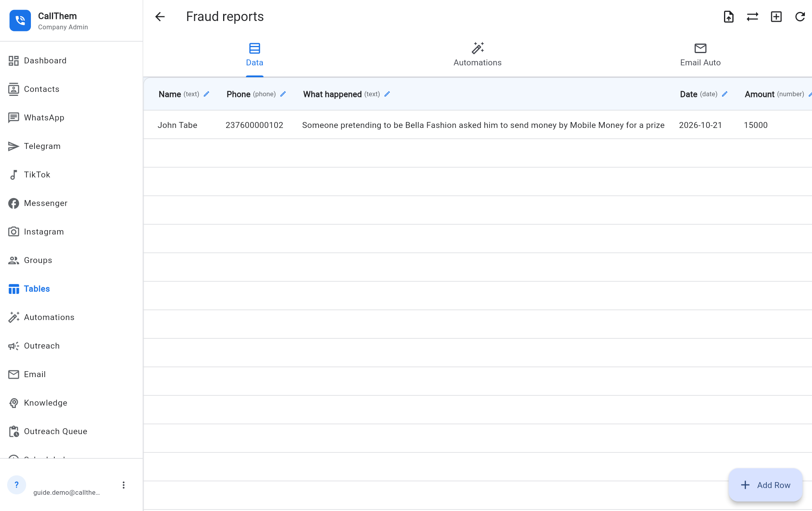Click the CallThem phone logo
The width and height of the screenshot is (812, 511).
[20, 21]
